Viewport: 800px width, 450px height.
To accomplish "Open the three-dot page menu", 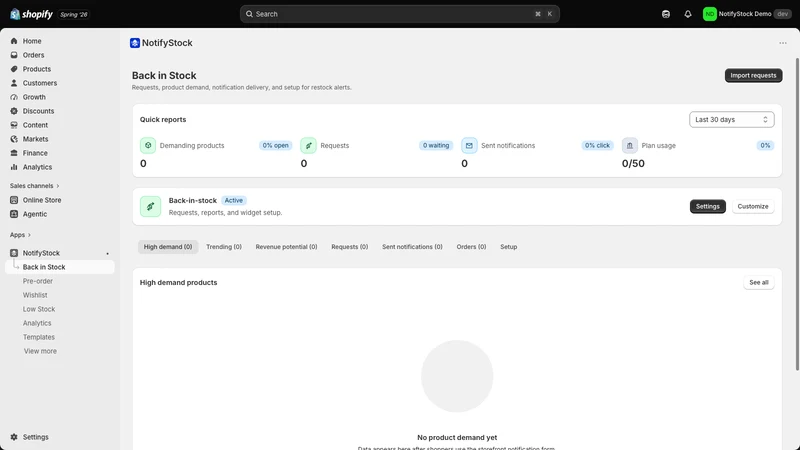I will [783, 43].
